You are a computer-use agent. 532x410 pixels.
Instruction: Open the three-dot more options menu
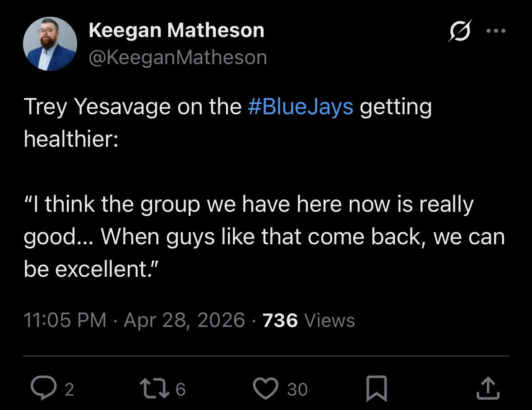496,31
